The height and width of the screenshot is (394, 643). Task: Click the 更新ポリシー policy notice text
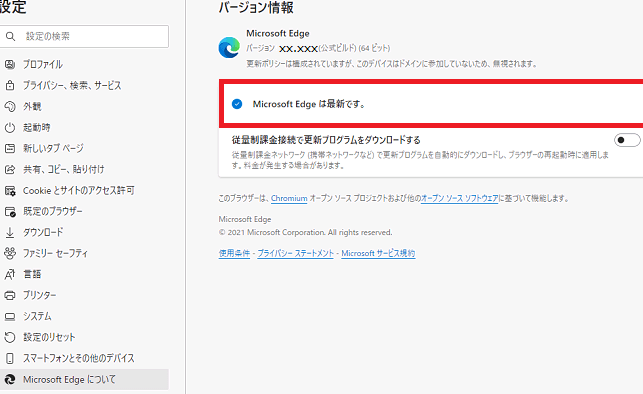coord(392,64)
